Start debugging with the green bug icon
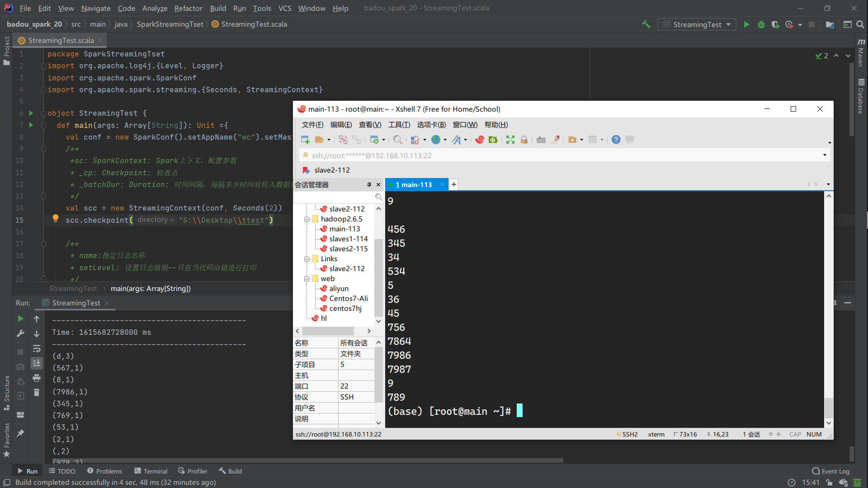Image resolution: width=868 pixels, height=488 pixels. (x=761, y=24)
